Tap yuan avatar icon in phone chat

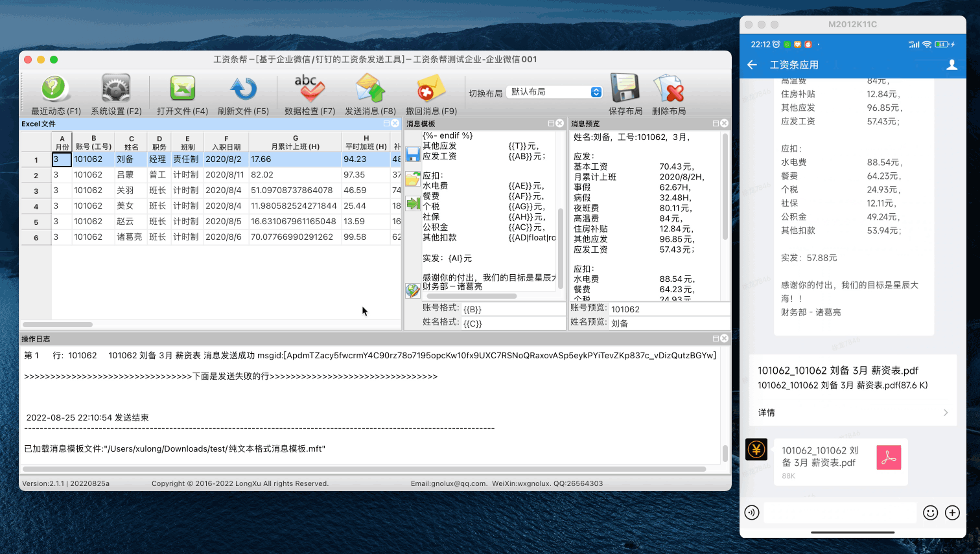click(x=756, y=449)
